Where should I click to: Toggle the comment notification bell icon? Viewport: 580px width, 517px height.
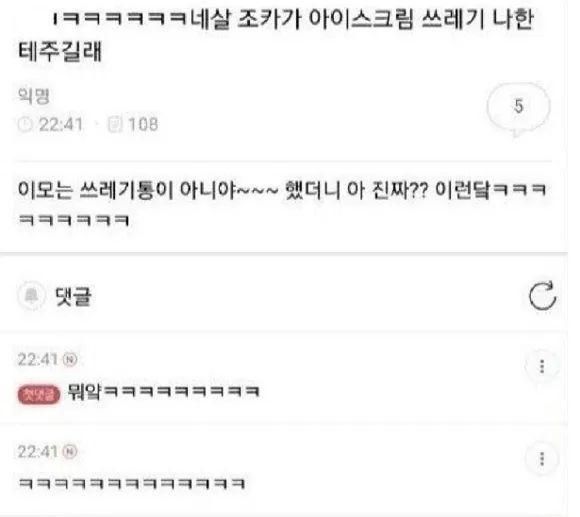tap(31, 296)
